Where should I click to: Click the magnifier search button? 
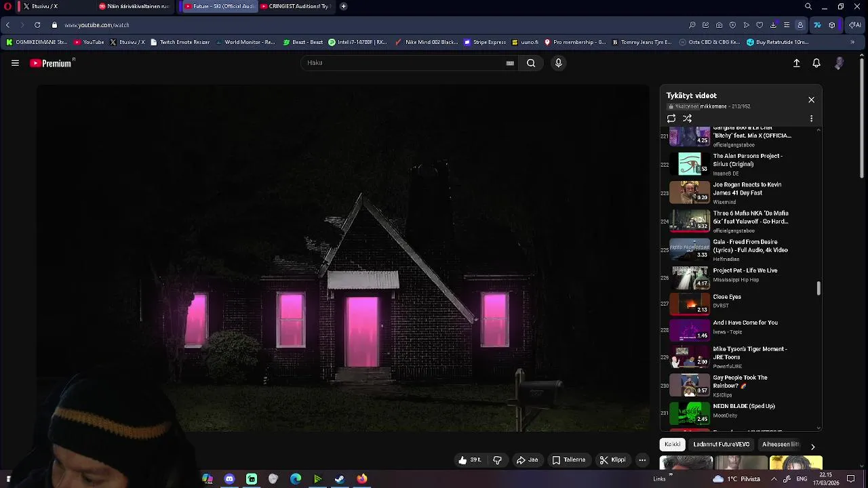point(531,63)
